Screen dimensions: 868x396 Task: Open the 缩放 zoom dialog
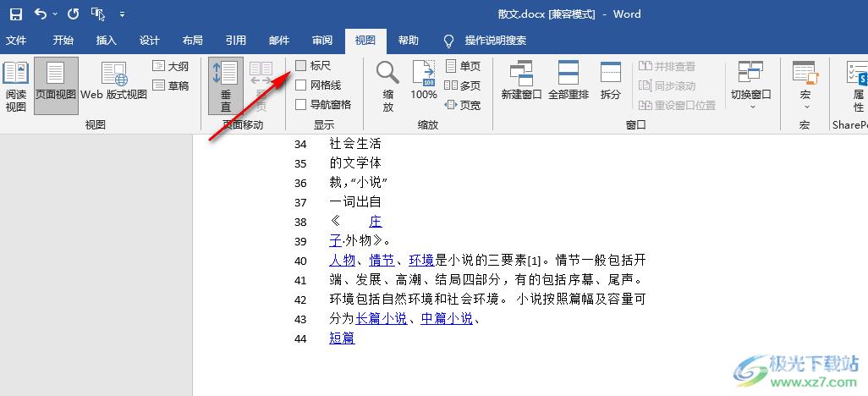tap(388, 85)
